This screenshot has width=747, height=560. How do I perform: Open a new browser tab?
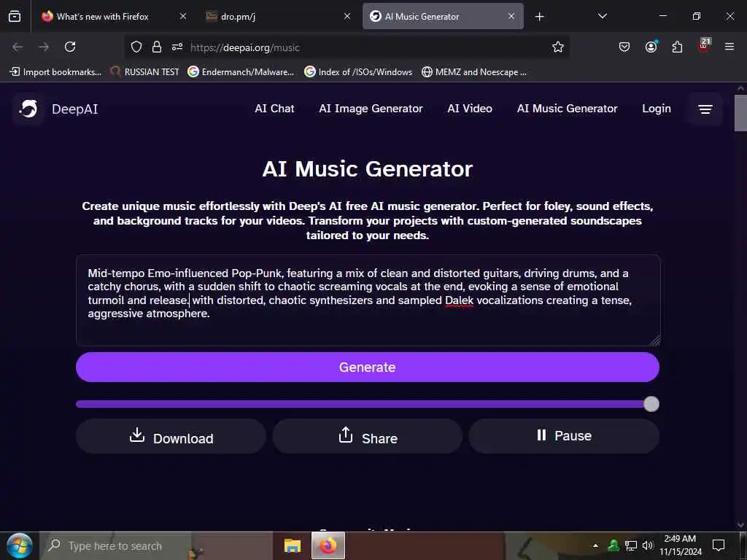click(x=539, y=17)
